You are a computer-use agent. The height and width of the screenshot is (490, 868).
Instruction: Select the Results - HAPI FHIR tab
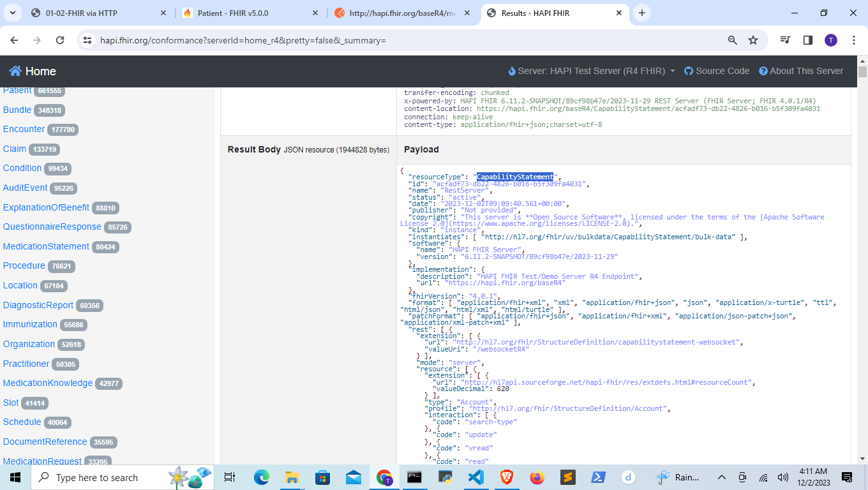click(554, 13)
